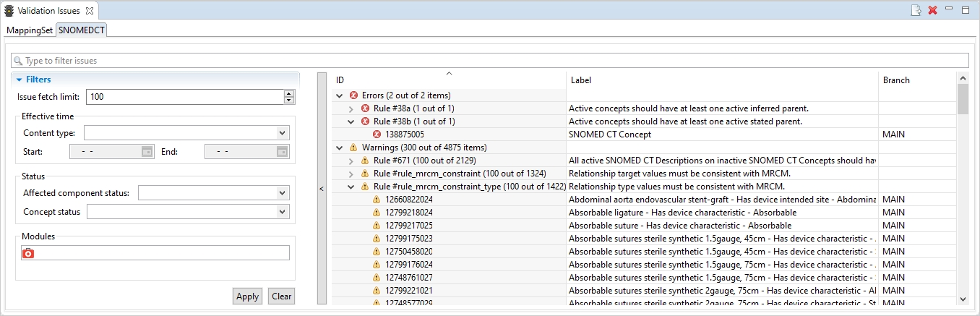Expand Rule #671 warning group

point(352,161)
